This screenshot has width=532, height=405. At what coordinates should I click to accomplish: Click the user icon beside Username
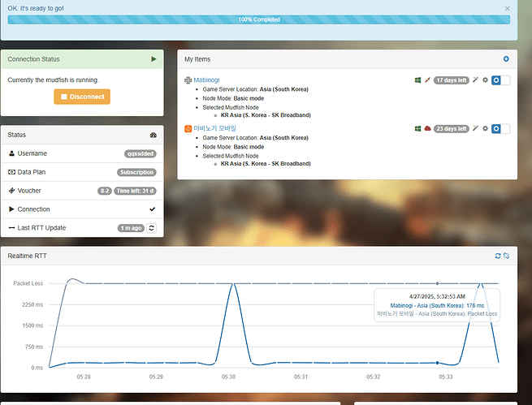tap(11, 153)
